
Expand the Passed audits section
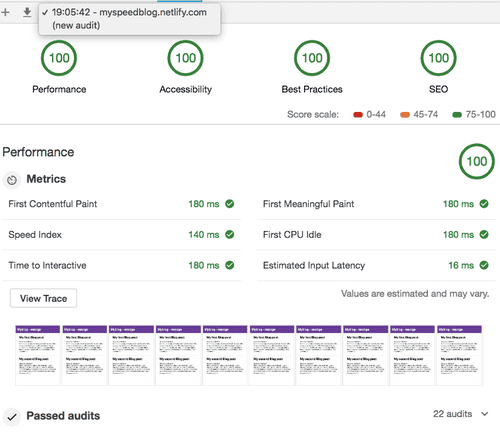point(248,416)
